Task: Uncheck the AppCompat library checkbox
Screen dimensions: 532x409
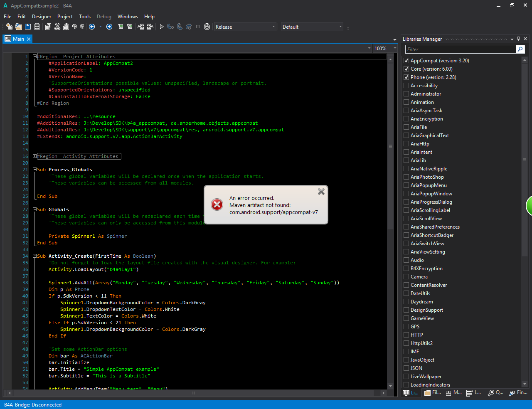Action: pos(406,61)
